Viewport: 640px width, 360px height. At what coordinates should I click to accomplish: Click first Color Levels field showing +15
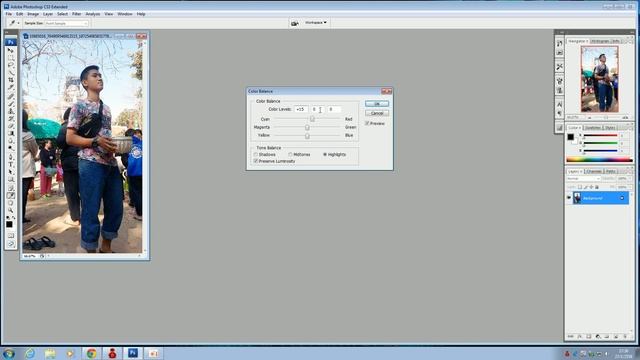coord(301,109)
